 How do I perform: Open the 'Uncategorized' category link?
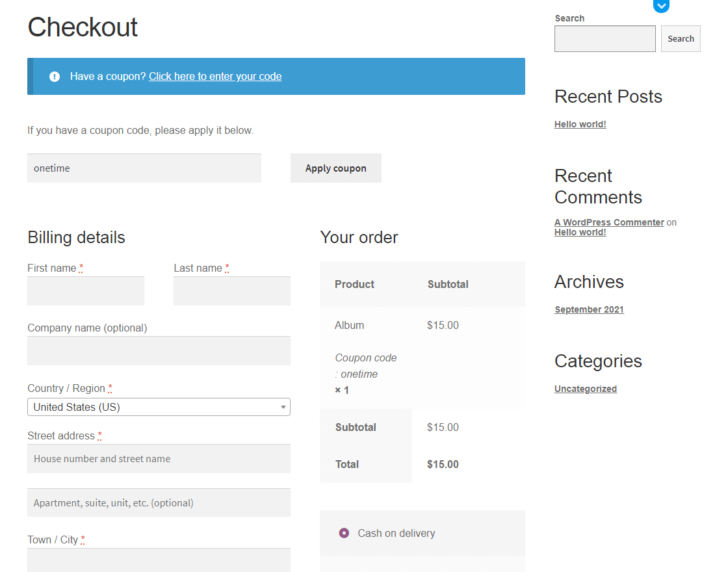[x=586, y=389]
